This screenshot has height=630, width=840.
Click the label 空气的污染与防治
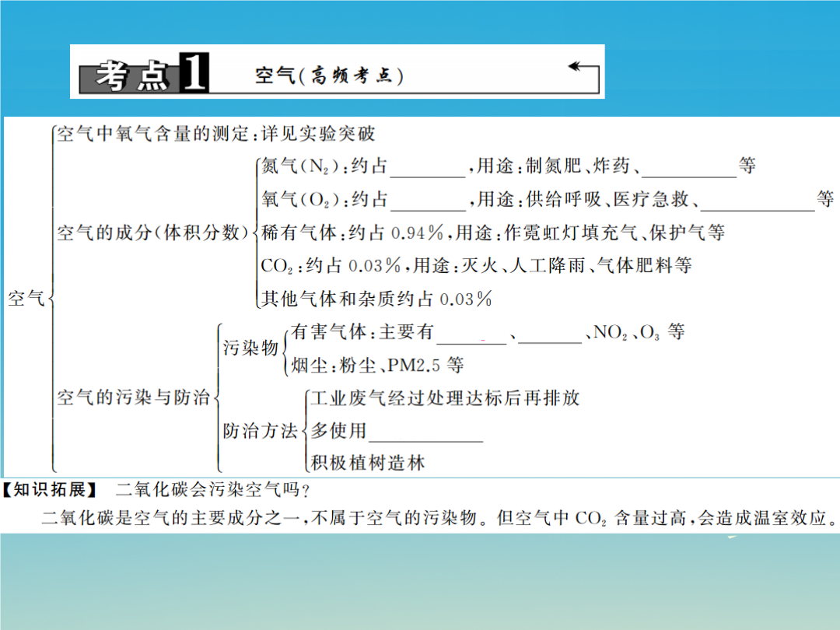pos(134,397)
